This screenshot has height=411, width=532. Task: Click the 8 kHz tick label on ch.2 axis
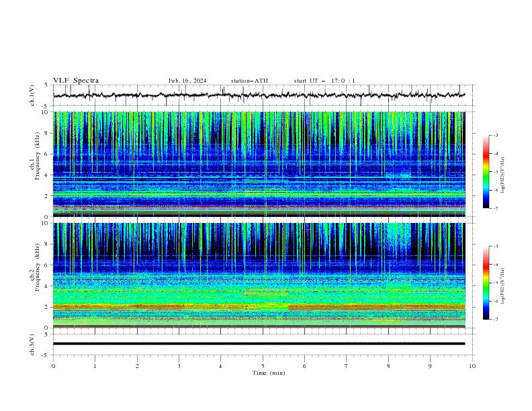tap(47, 244)
